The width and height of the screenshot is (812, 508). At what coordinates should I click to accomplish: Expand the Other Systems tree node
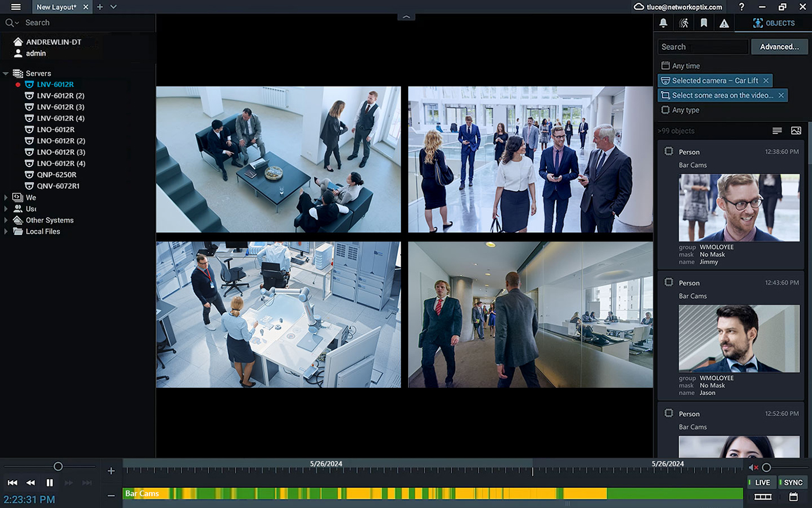[6, 221]
